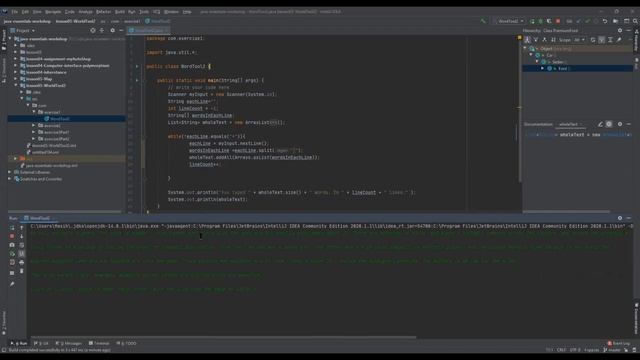Open the TODO tool window button

click(127, 344)
